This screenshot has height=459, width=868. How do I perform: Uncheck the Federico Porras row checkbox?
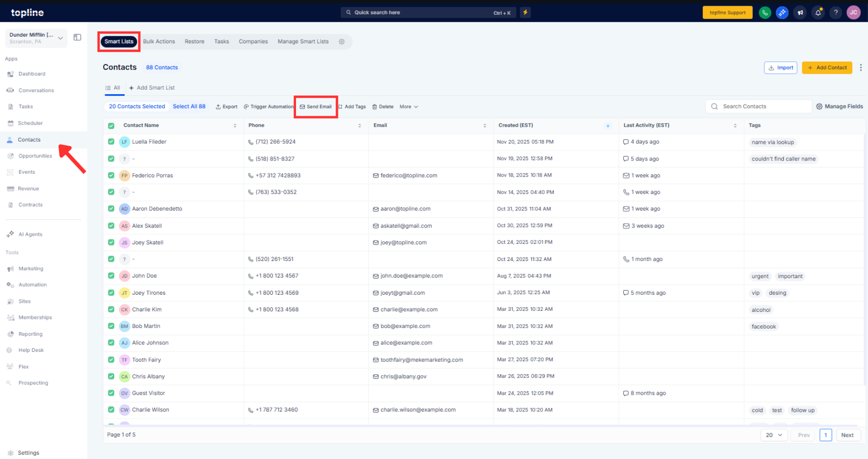click(x=111, y=175)
